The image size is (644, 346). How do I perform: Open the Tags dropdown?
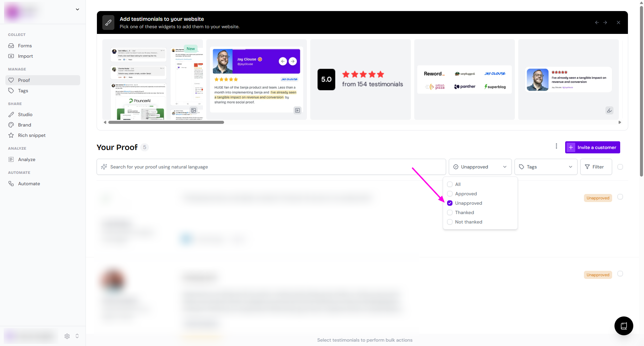(545, 167)
